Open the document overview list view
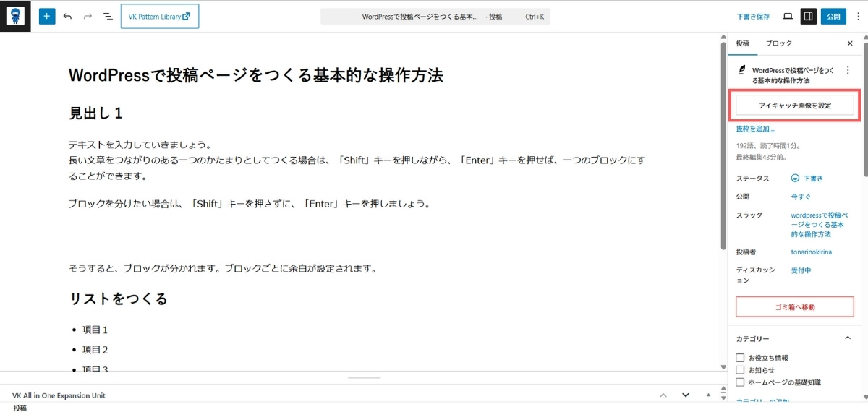Screen dimensions: 868x412 pos(108,16)
